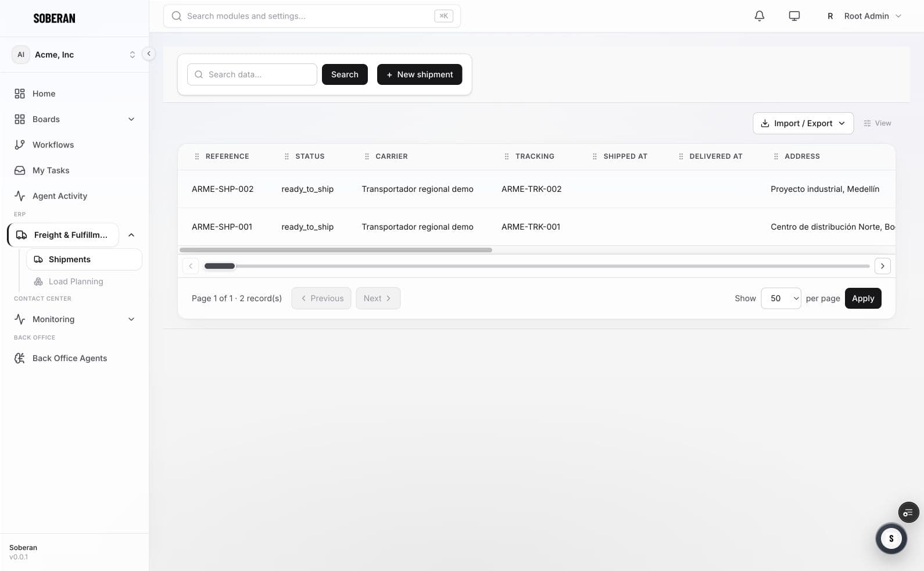The width and height of the screenshot is (924, 571).
Task: Collapse the Freight & Fulfillment section
Action: click(x=131, y=235)
